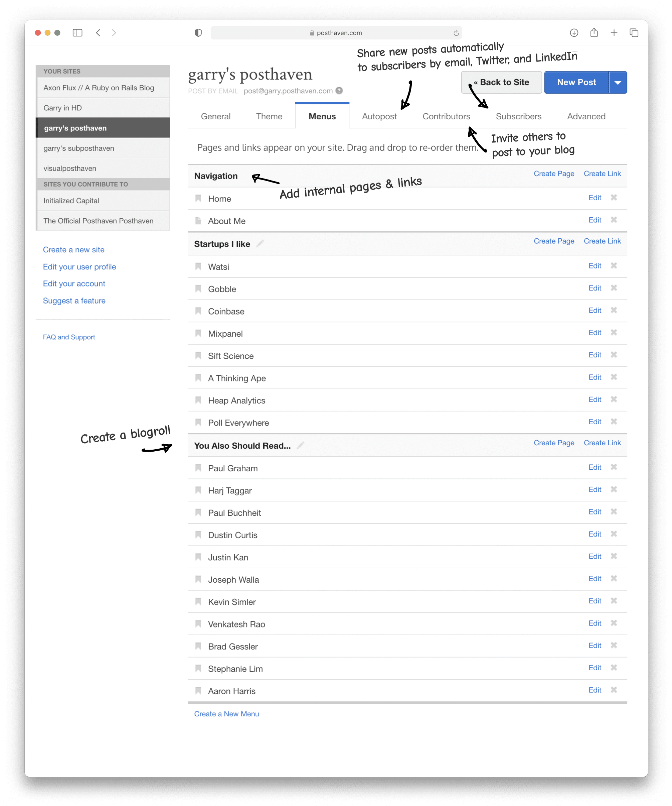Viewport: 672px width, 806px height.
Task: Switch to the Autopost tab
Action: click(378, 116)
